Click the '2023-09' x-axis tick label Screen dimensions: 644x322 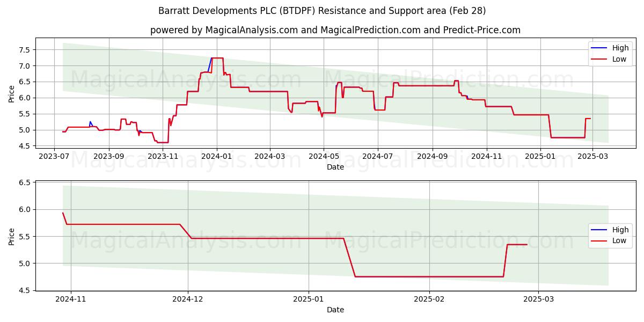point(108,156)
